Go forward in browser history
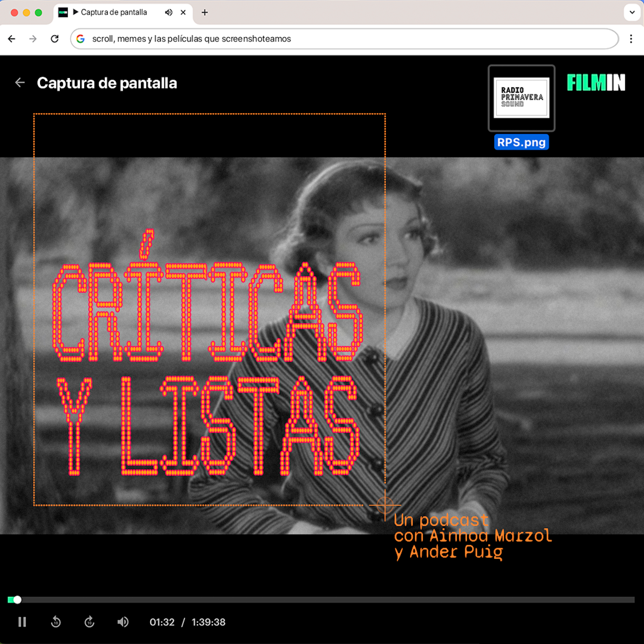The width and height of the screenshot is (644, 644). (33, 39)
